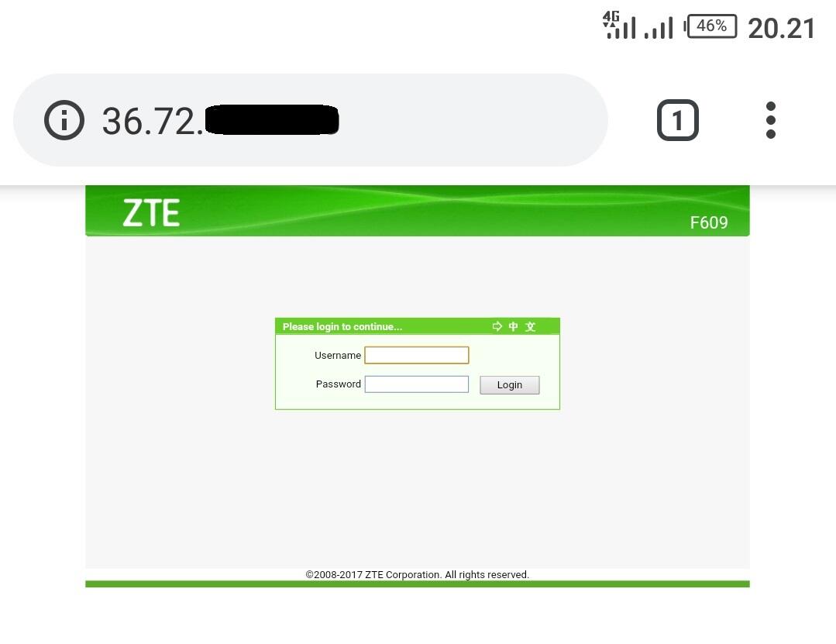Click the ZTE Corporation copyright text
The width and height of the screenshot is (836, 644).
pos(418,575)
